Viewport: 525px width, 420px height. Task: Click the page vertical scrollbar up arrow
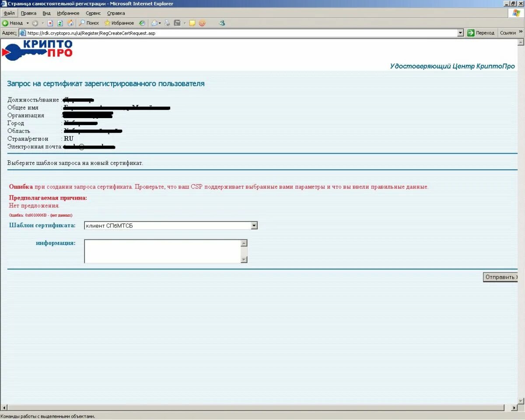click(521, 42)
